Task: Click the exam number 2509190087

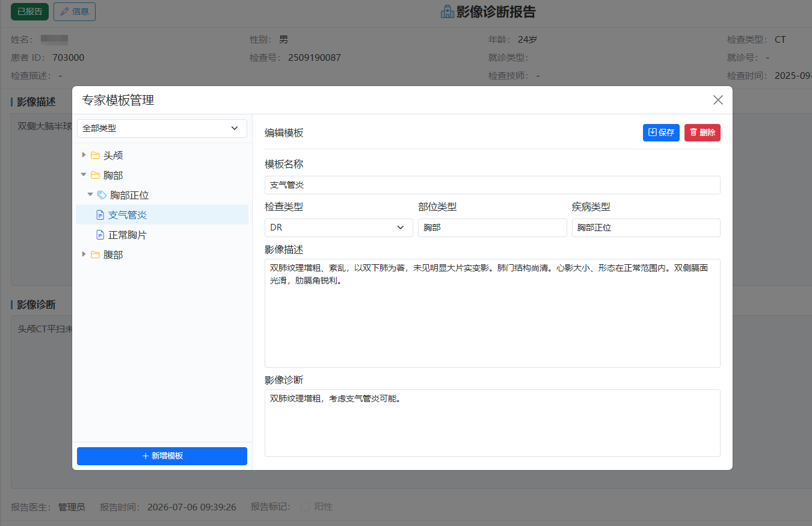Action: (x=315, y=58)
